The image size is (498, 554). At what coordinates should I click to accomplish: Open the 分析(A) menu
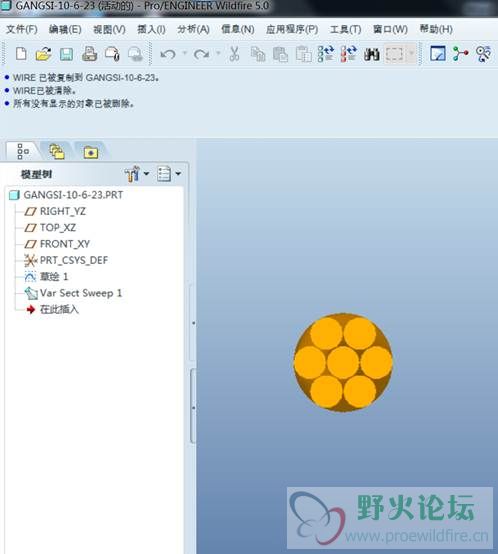194,29
